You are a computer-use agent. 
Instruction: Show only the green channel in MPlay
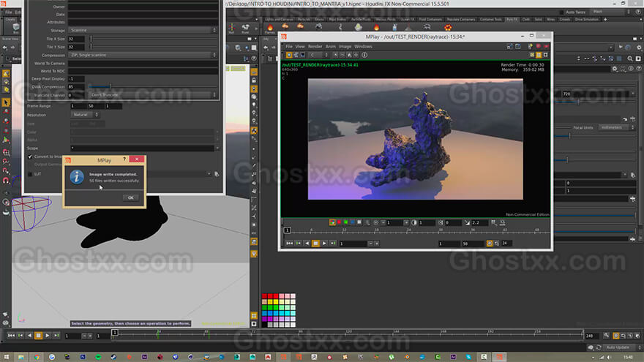346,222
